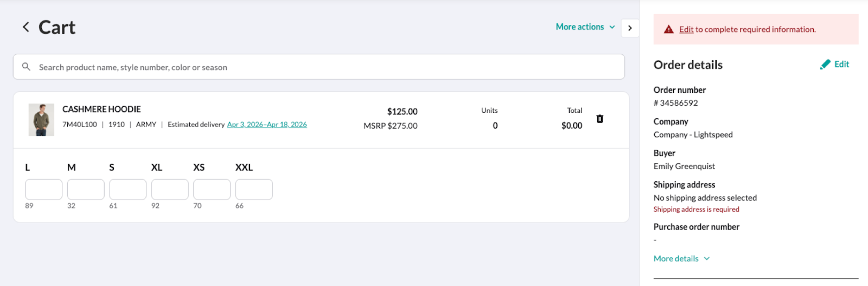Collapse the side panel with right chevron
The image size is (868, 286).
point(630,28)
